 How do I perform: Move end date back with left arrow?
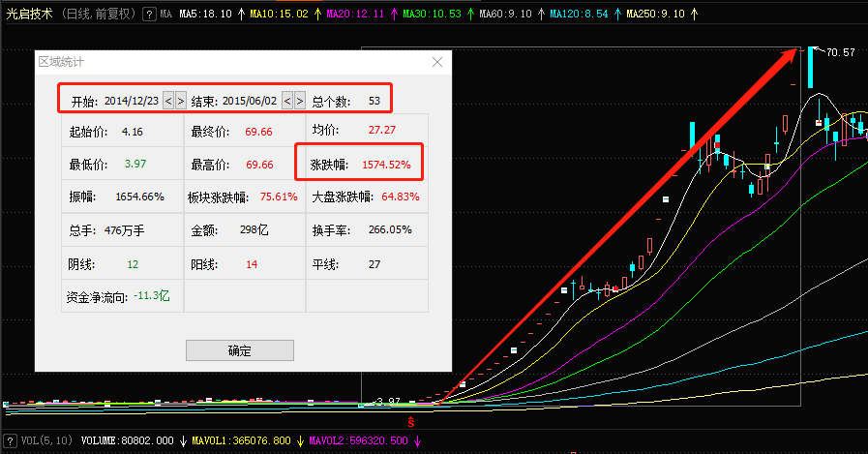click(287, 100)
